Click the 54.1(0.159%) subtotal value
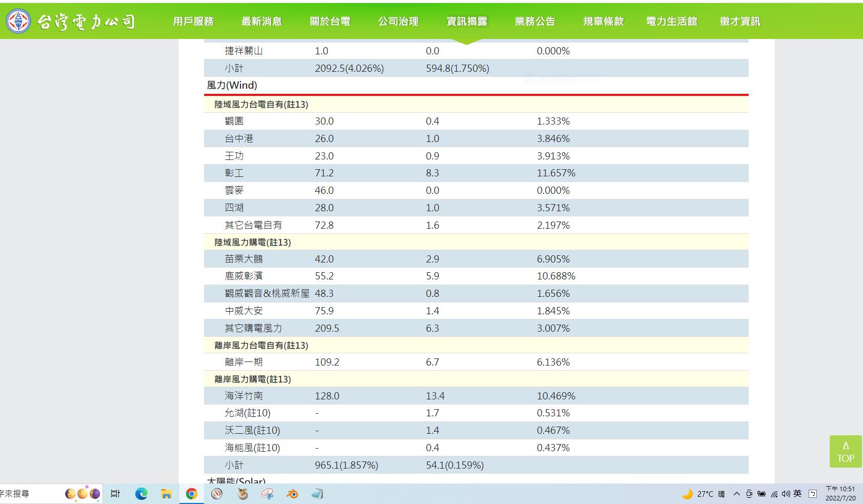Image resolution: width=863 pixels, height=504 pixels. click(455, 465)
